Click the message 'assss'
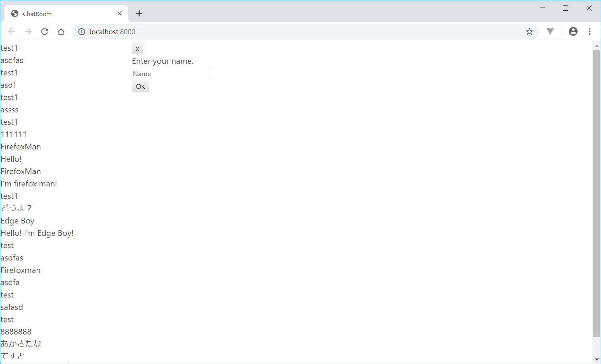 pyautogui.click(x=10, y=110)
